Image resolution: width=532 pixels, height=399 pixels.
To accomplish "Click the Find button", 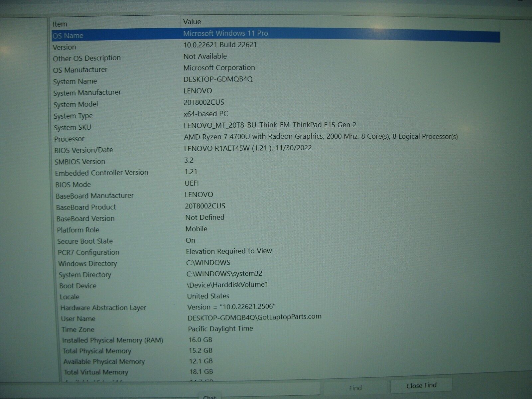I will tap(355, 388).
